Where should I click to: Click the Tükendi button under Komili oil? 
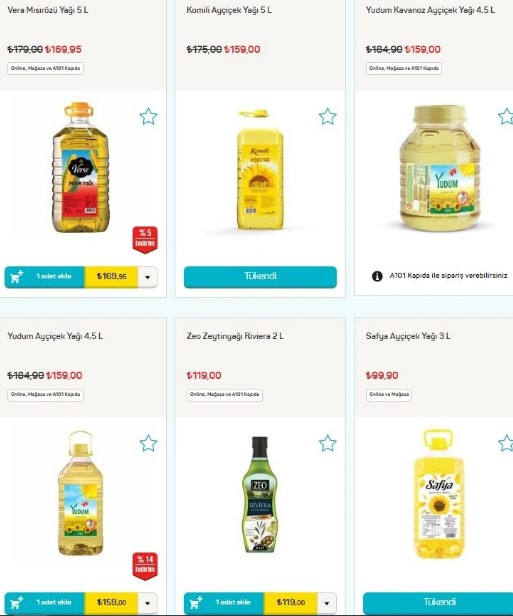pyautogui.click(x=260, y=277)
